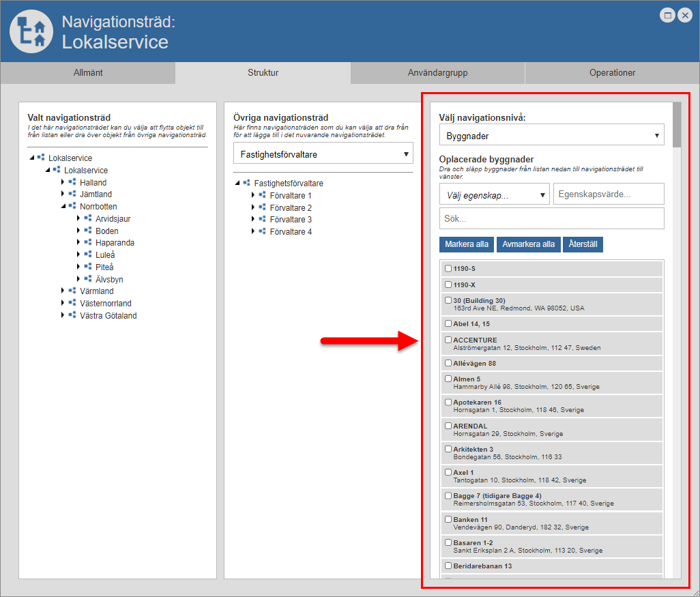Click the node icon next to Förvaltare 3
The image size is (700, 597).
coord(262,219)
